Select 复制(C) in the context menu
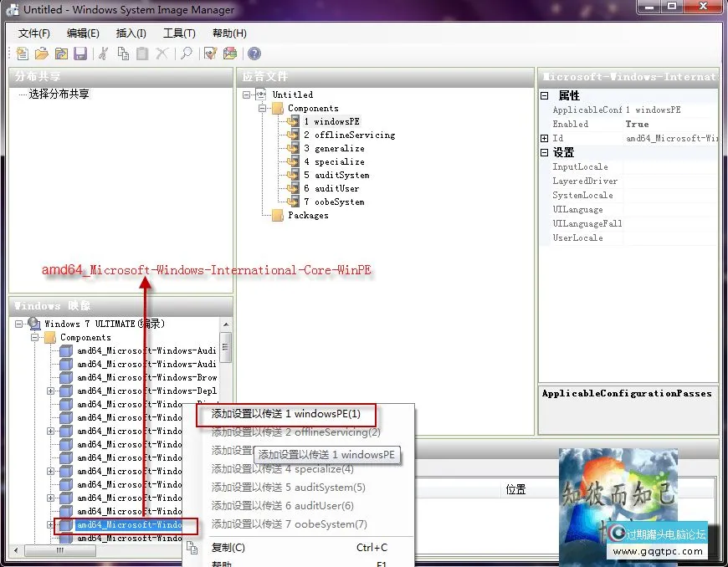Screen dimensions: 728x567 coord(228,548)
